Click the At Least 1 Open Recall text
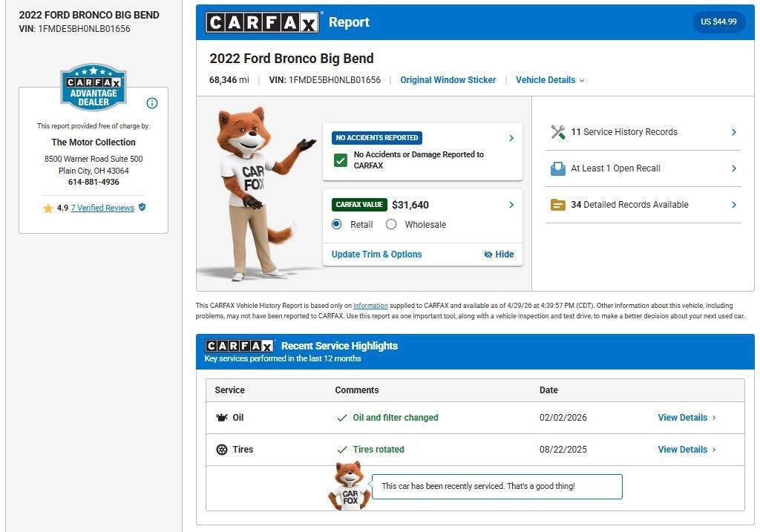This screenshot has height=532, width=760. pos(615,168)
